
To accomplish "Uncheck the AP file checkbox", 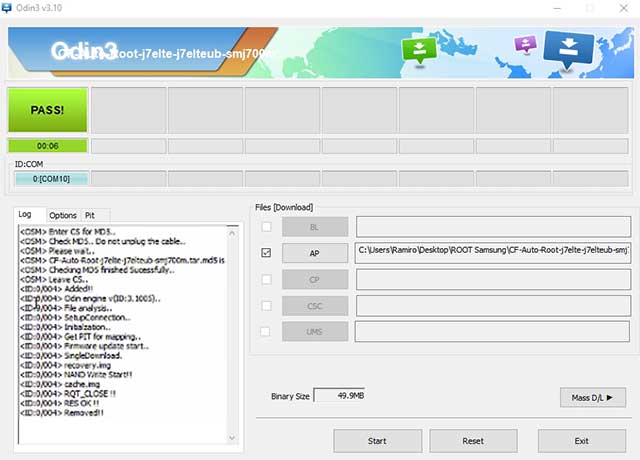I will 266,253.
